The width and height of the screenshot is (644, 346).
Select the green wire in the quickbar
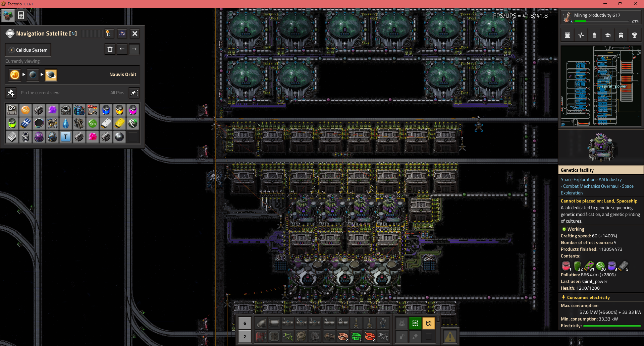click(356, 336)
